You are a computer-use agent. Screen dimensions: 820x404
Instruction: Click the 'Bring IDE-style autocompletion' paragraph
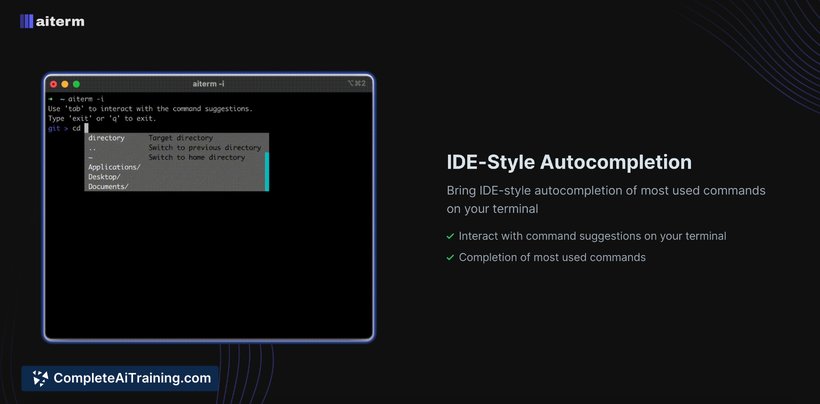point(606,199)
